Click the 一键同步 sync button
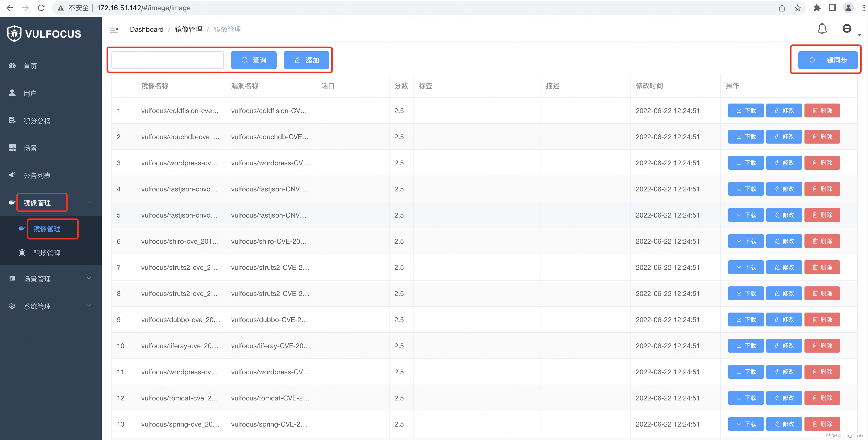This screenshot has width=868, height=440. [828, 60]
